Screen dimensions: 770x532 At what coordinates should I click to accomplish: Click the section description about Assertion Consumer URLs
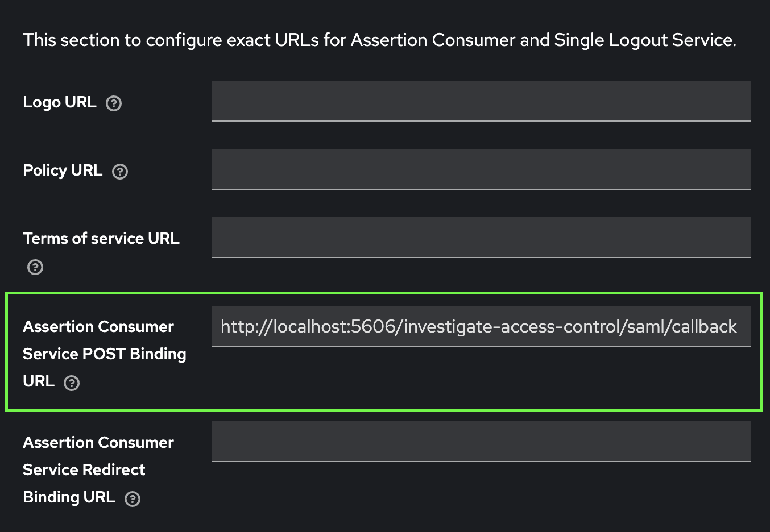pyautogui.click(x=379, y=40)
